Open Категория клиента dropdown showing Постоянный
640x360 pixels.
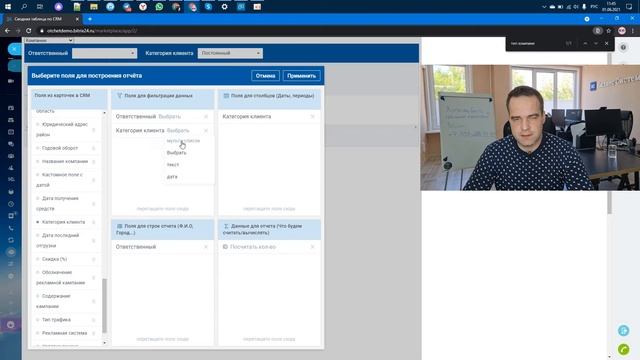point(230,53)
